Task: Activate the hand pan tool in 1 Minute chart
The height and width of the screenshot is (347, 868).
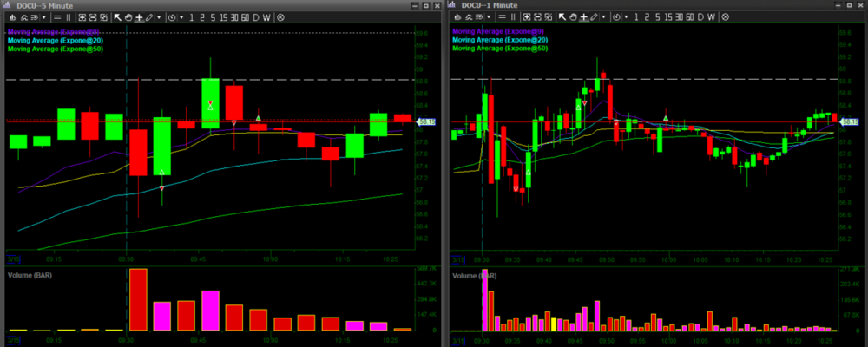Action: (572, 16)
